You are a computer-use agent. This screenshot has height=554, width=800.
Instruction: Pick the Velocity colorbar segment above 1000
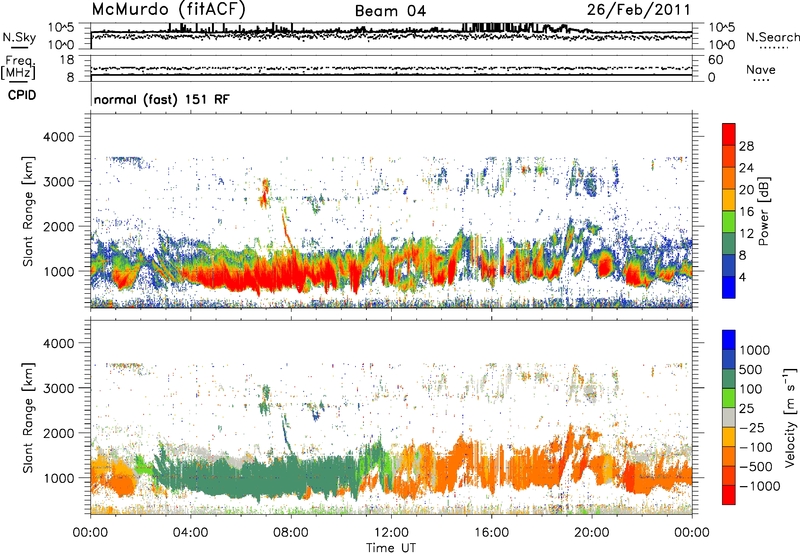(x=729, y=340)
